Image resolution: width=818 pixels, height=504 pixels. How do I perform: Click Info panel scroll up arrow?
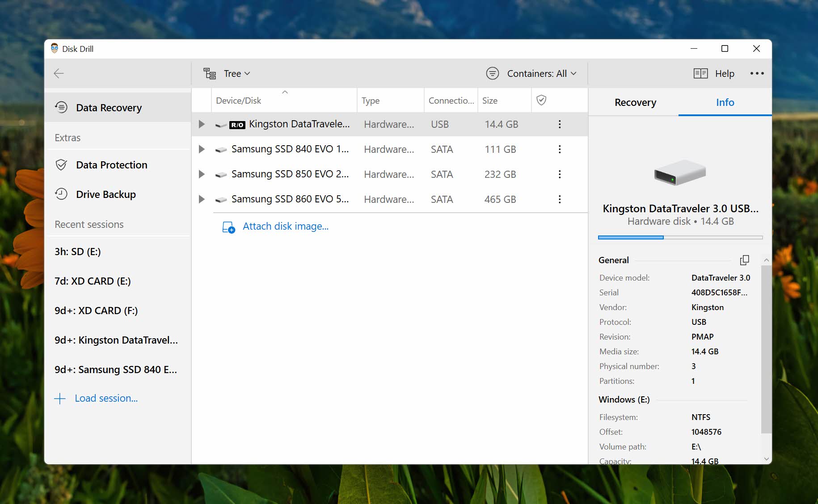point(766,260)
